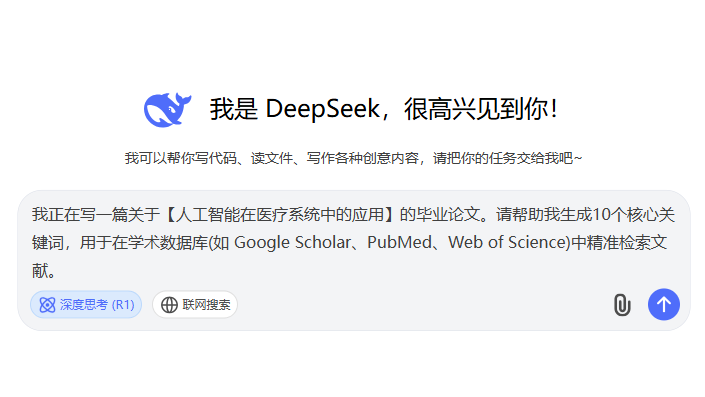This screenshot has width=705, height=397.
Task: Click Web of Science text in the prompt
Action: [509, 242]
